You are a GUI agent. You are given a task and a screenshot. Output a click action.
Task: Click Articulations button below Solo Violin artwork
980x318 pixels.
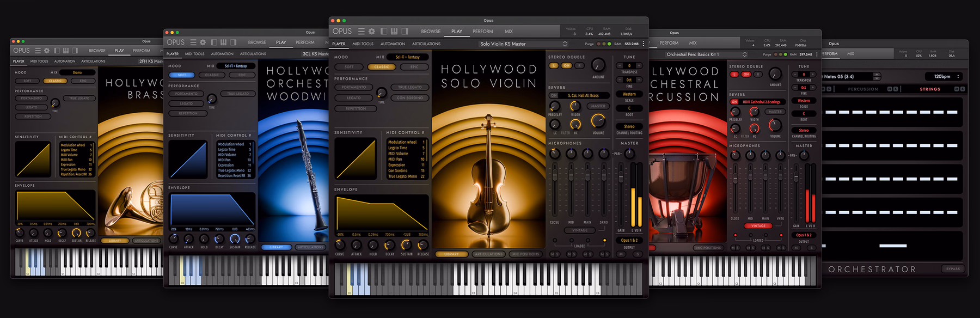488,254
